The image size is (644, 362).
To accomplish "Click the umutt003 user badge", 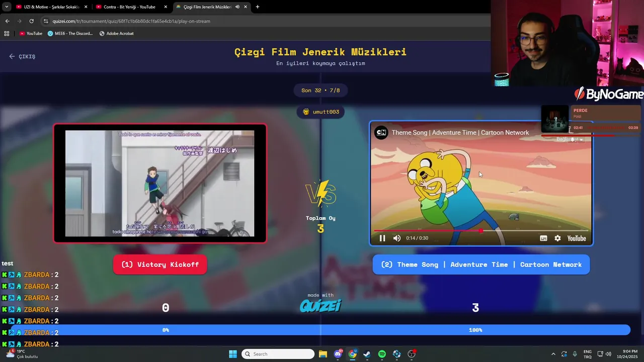I will coord(320,112).
